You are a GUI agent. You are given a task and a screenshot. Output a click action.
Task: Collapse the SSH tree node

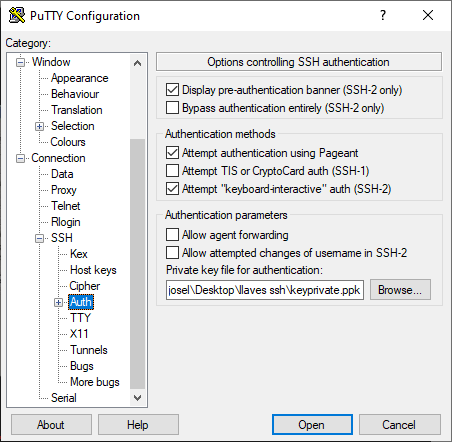pyautogui.click(x=39, y=238)
